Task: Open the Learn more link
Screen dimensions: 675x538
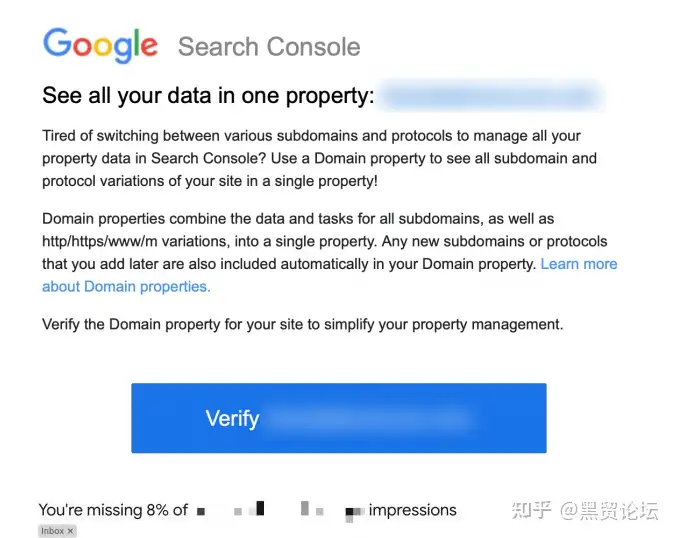Action: (x=579, y=264)
